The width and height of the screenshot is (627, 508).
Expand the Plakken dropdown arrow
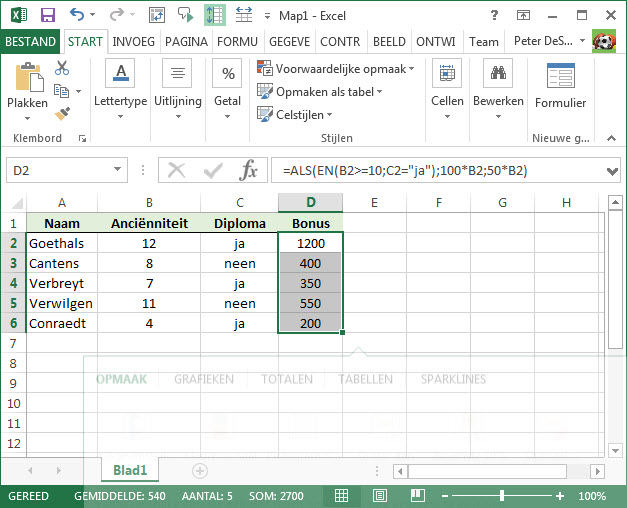(27, 118)
